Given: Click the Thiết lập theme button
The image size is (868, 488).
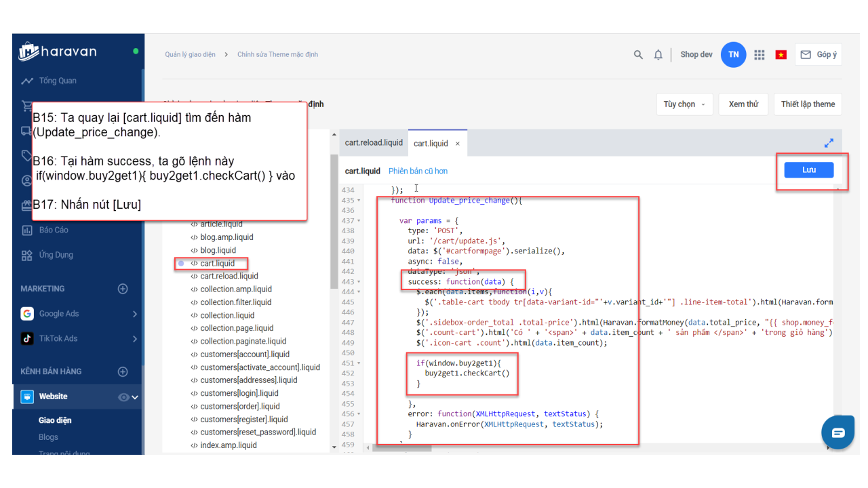Looking at the screenshot, I should [808, 104].
